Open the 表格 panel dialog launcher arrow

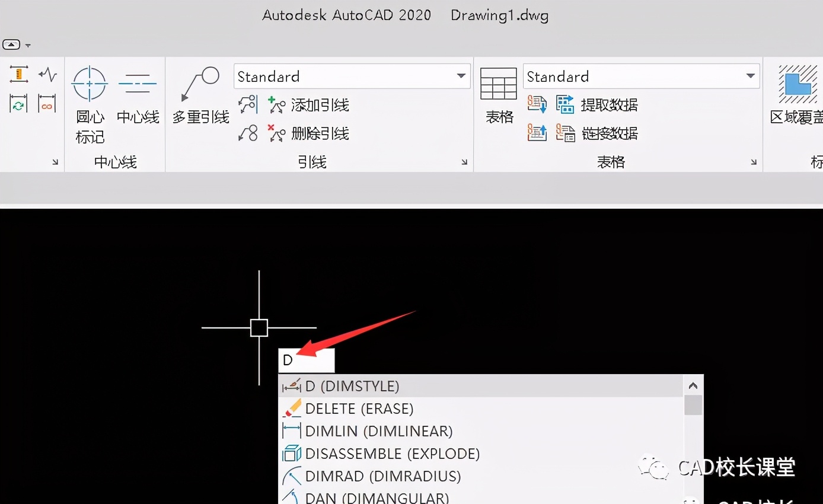pyautogui.click(x=754, y=161)
